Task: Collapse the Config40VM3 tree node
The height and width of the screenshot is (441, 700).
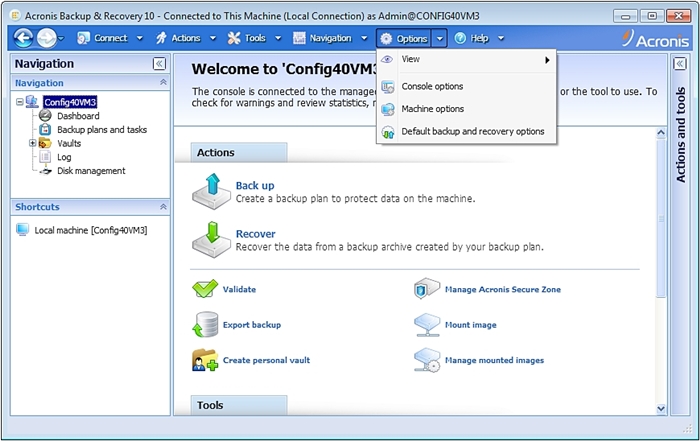Action: click(20, 102)
